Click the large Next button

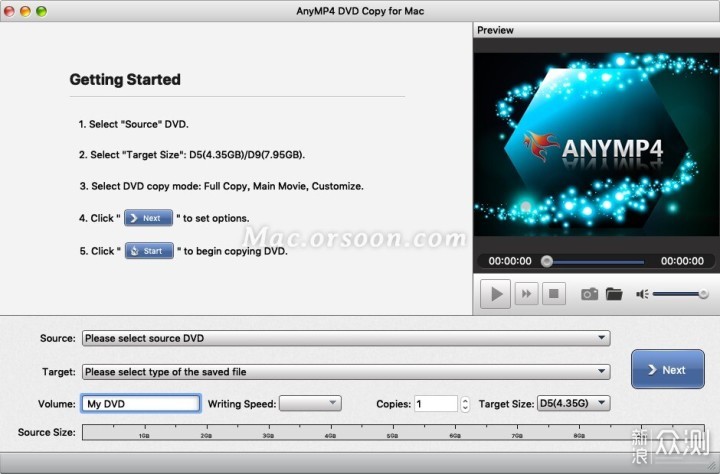coord(668,369)
